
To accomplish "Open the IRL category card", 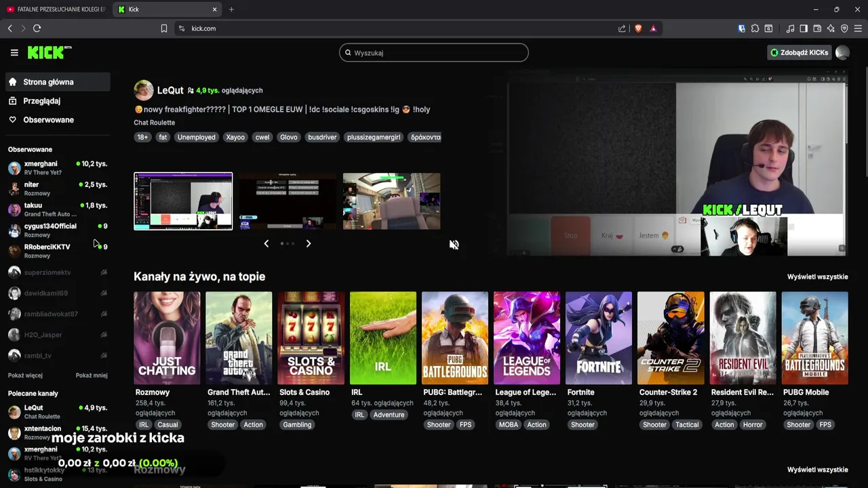I will [x=383, y=338].
